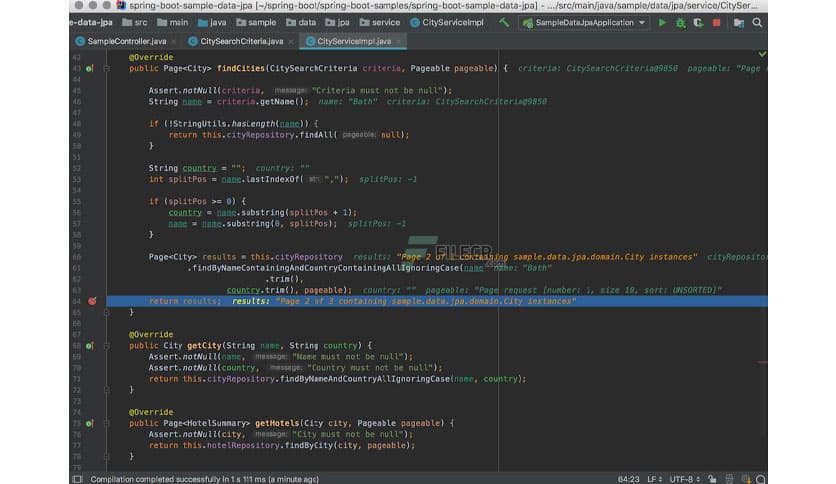Open the src breadcrumb folder
The image size is (836, 484).
(x=135, y=23)
